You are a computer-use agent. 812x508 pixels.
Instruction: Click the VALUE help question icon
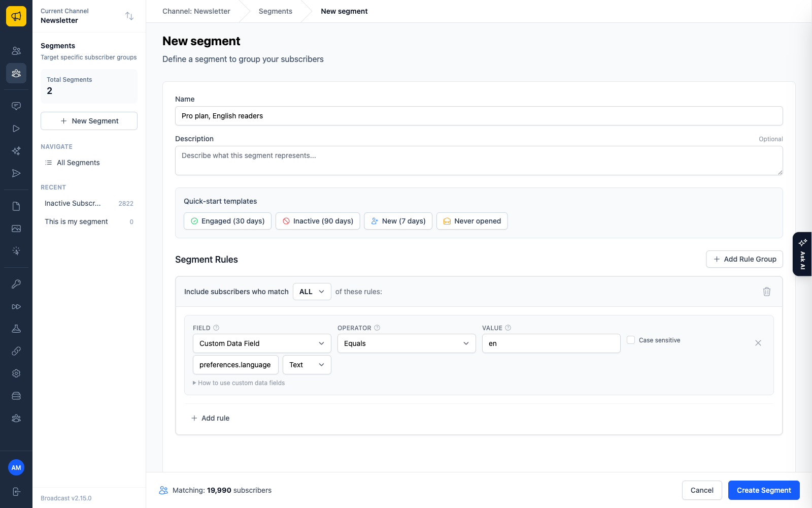pos(508,328)
